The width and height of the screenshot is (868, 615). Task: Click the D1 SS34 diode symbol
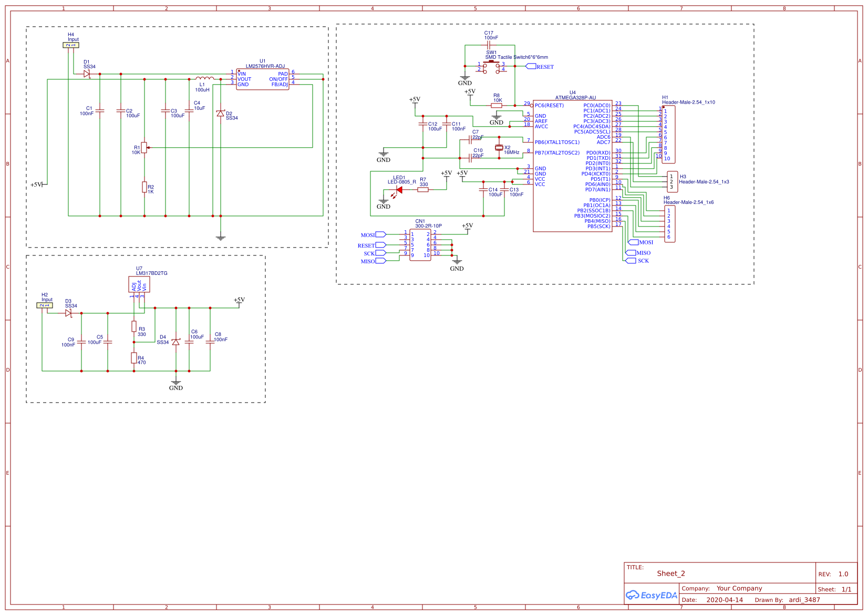click(87, 74)
